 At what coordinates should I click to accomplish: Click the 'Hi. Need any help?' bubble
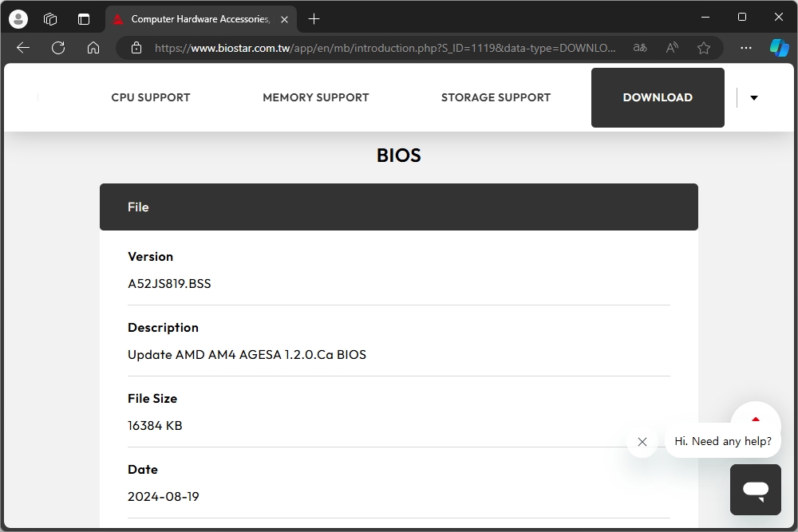pyautogui.click(x=723, y=441)
